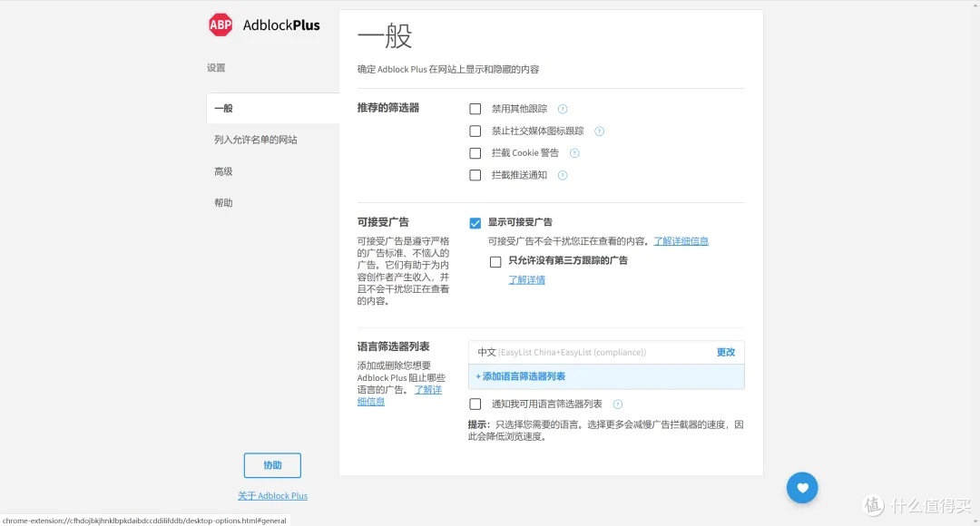Open info tooltip next to 禁用其他跟踪
This screenshot has width=980, height=526.
coord(563,109)
